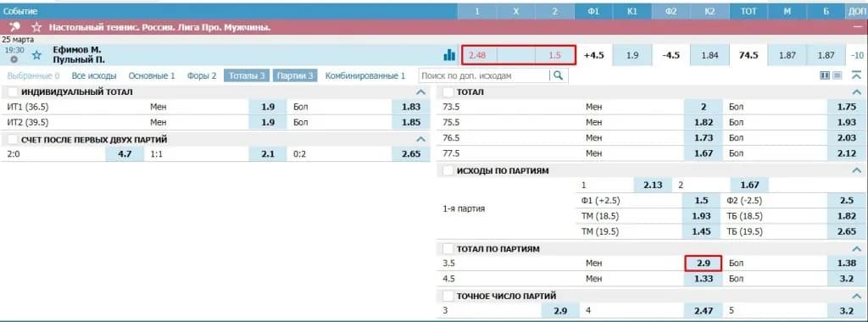Viewport: 868px width, 322px height.
Task: Click the ДОП column header
Action: 856,11
